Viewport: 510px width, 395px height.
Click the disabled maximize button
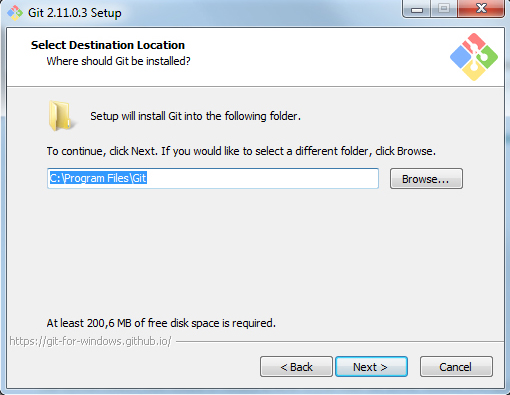[444, 9]
